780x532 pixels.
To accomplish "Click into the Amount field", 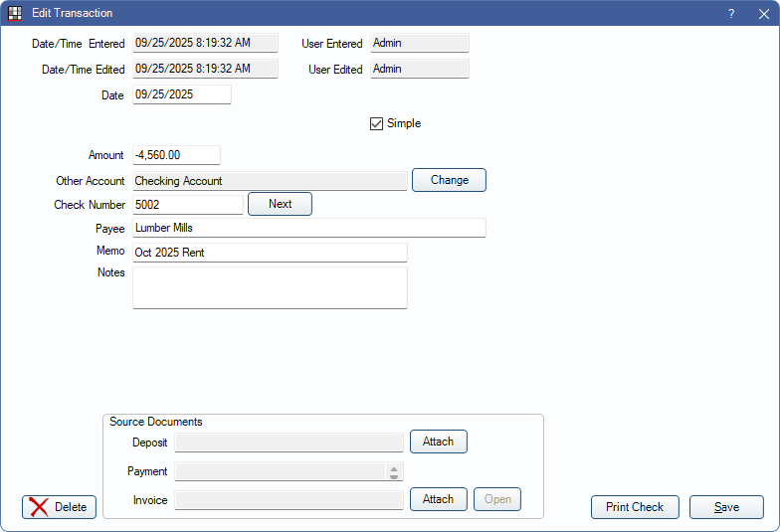I will pyautogui.click(x=175, y=155).
